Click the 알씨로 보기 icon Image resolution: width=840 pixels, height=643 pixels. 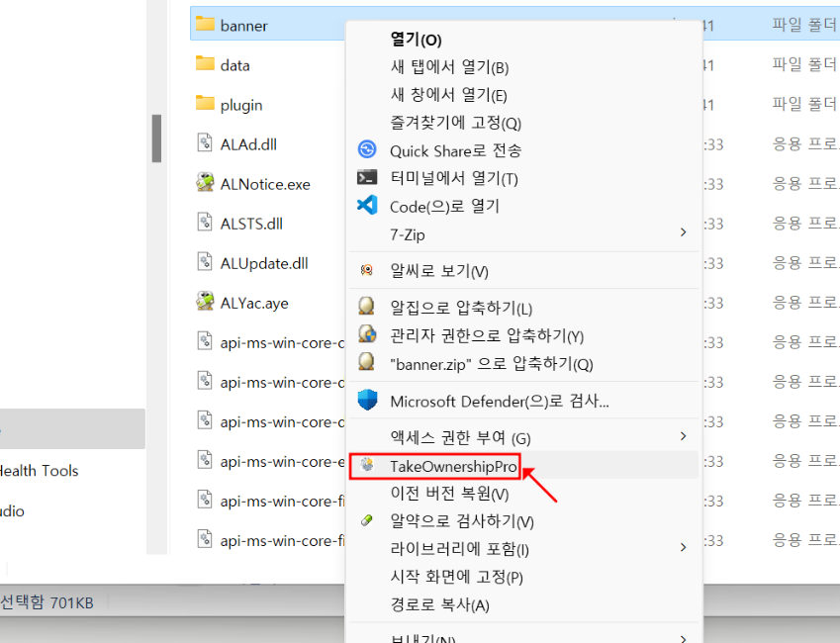(x=367, y=270)
